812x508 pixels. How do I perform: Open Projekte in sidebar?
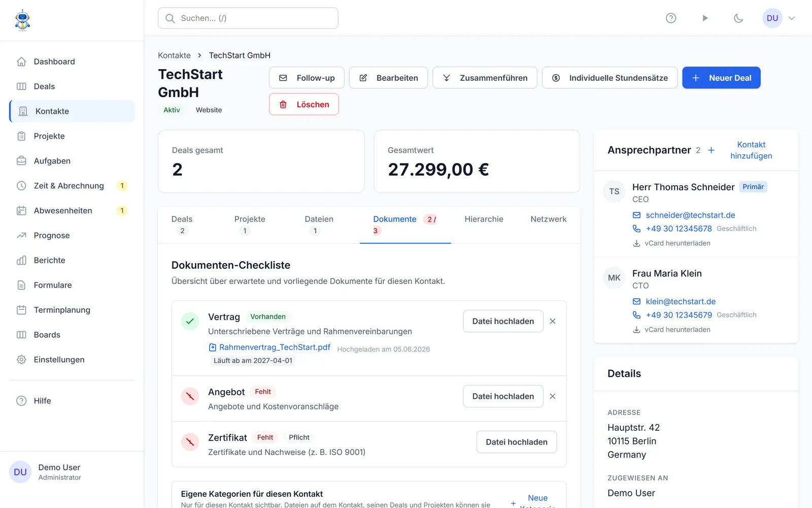click(x=72, y=136)
